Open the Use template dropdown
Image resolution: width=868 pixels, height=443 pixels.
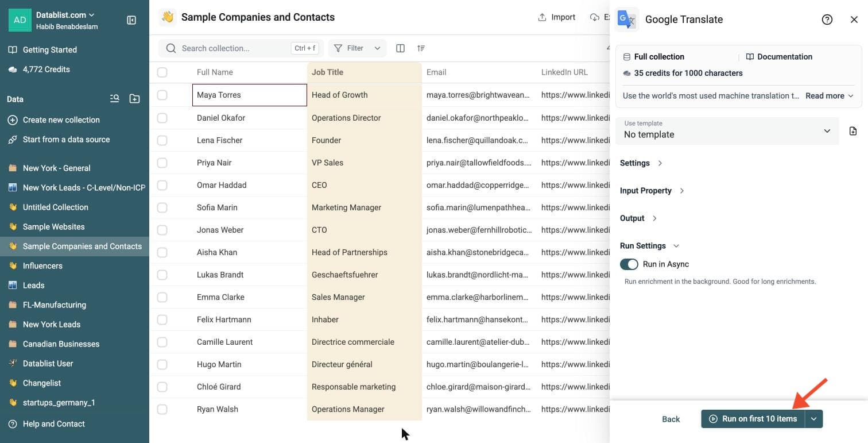coord(727,131)
